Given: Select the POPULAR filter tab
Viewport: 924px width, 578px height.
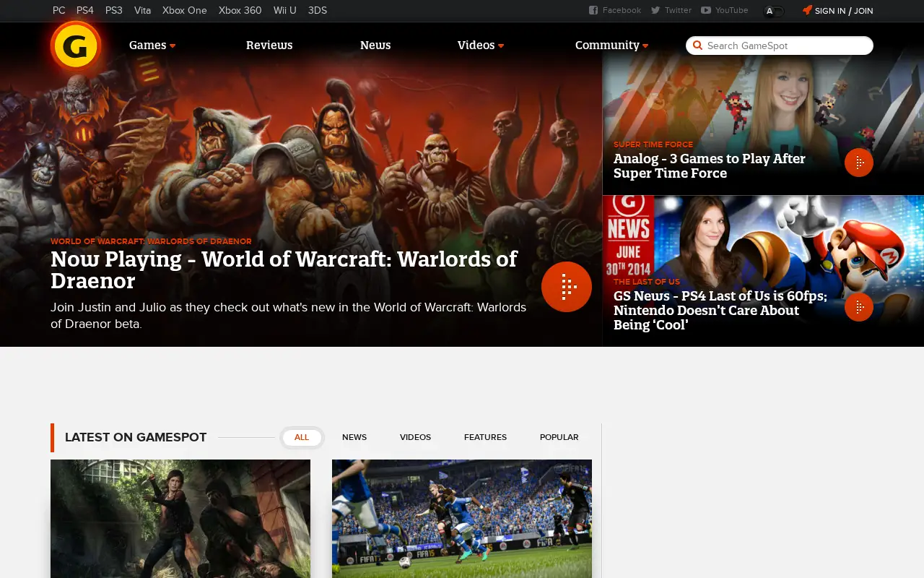Looking at the screenshot, I should (x=559, y=437).
